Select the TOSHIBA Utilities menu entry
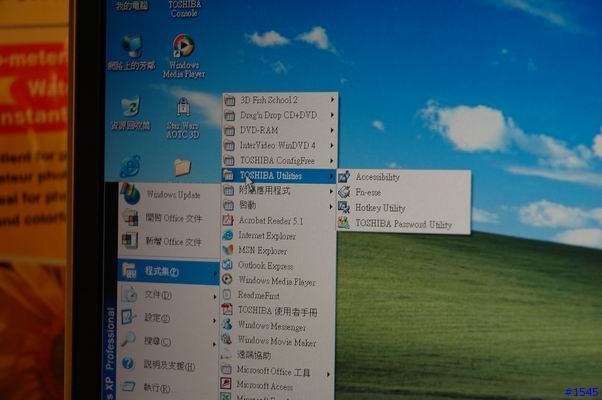This screenshot has height=400, width=602. point(279,176)
